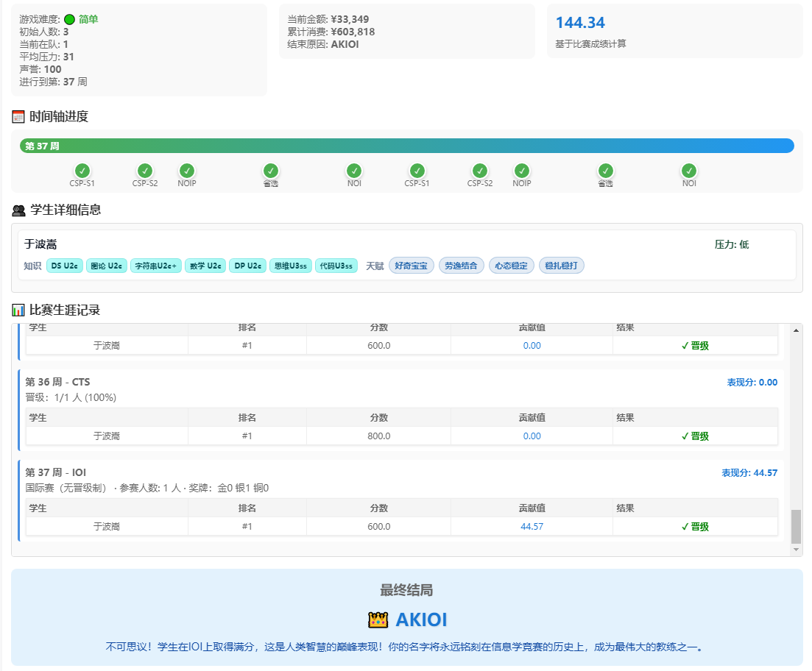
Task: Click the ✓ 晋级 result in IOI row
Action: 695,527
